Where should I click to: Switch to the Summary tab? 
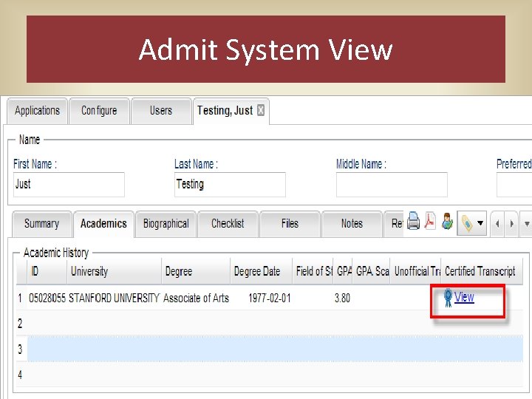pos(41,224)
